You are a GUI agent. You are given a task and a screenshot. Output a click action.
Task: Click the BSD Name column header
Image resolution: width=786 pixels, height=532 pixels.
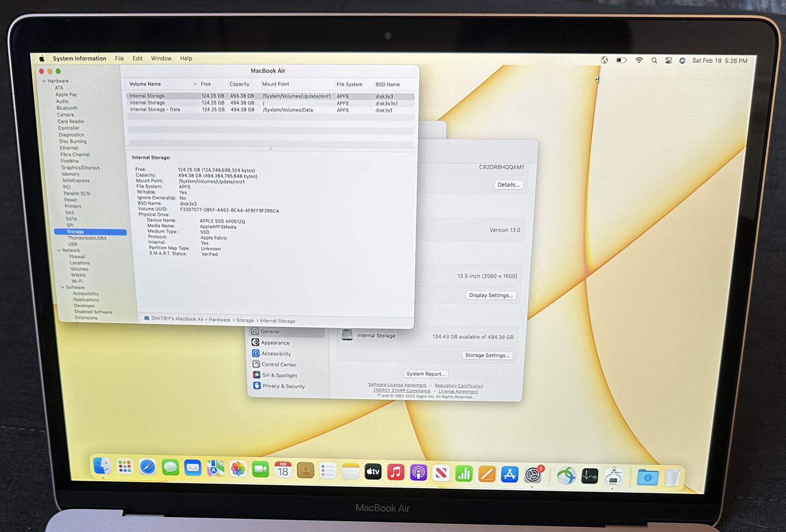point(388,84)
